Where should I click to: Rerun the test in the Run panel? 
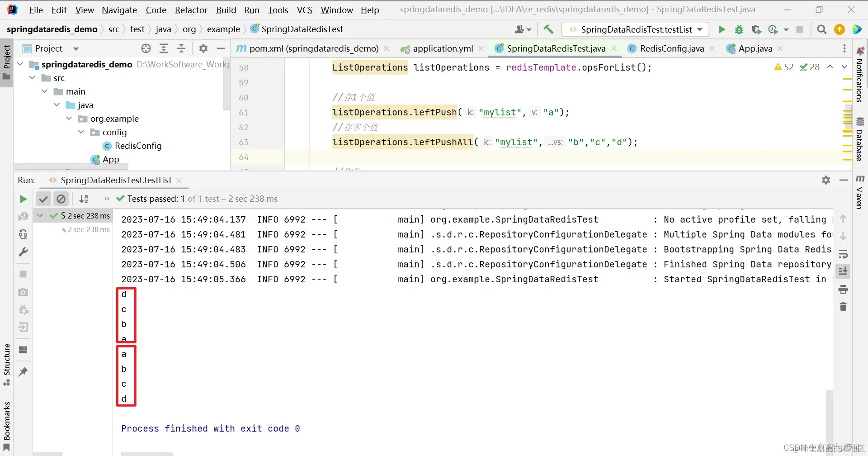point(23,199)
